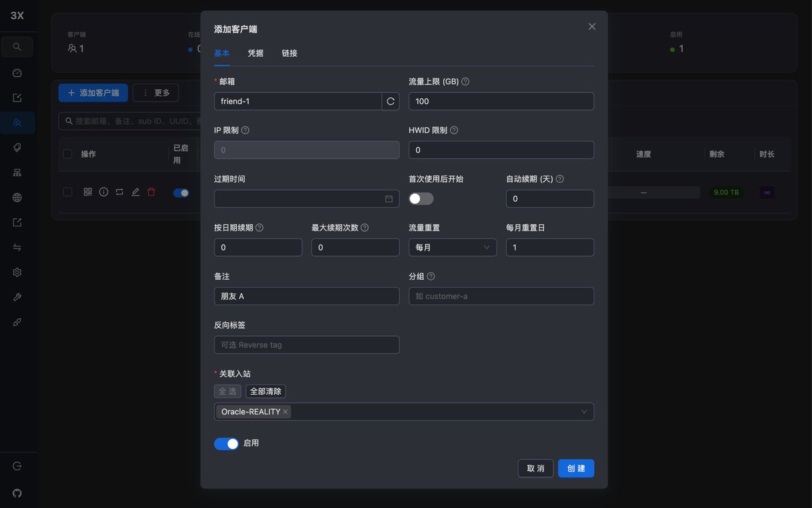Open the settings gear icon in sidebar
Screen dimensions: 812x508
pyautogui.click(x=17, y=272)
